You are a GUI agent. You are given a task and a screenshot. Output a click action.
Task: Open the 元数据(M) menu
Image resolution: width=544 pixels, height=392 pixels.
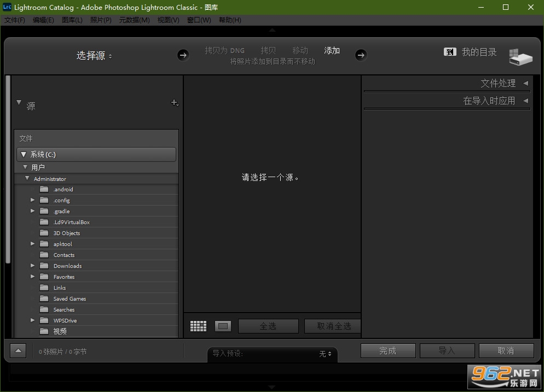[x=134, y=20]
